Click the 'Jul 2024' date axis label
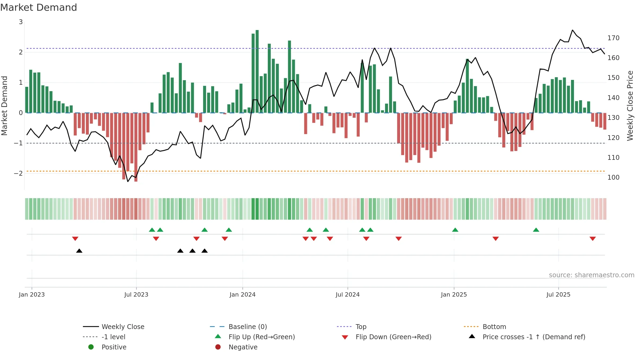The height and width of the screenshot is (362, 644). 347,294
